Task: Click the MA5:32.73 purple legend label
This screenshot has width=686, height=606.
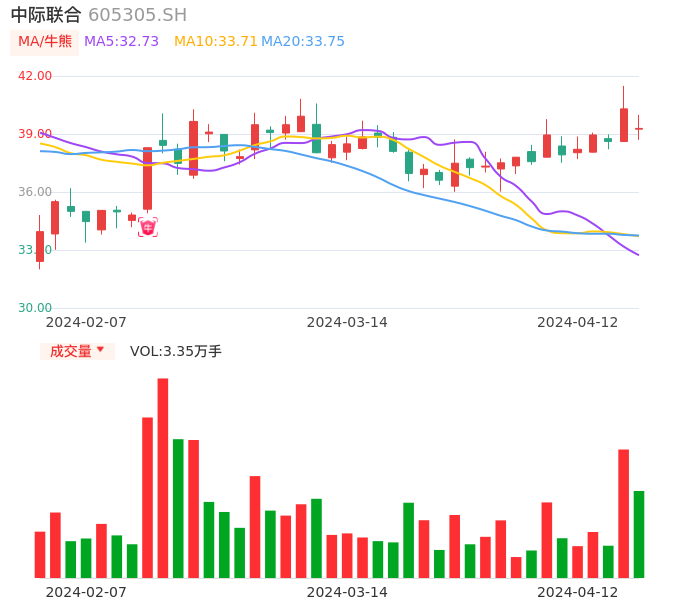Action: coord(121,42)
